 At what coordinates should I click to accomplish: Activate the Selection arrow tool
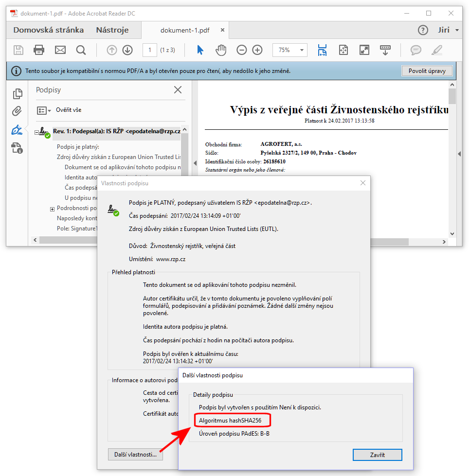(200, 50)
